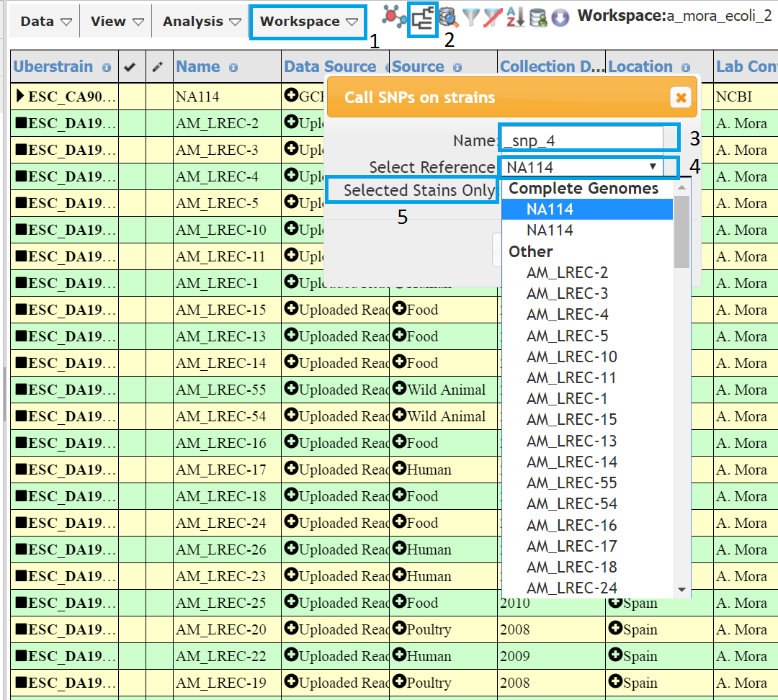The image size is (778, 700).
Task: Expand Location plus for AM_LREC-25 Spain
Action: (x=616, y=601)
